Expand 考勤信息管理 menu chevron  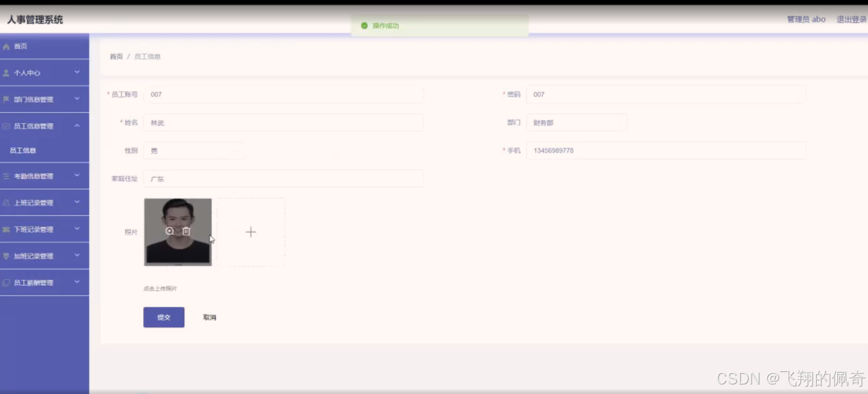(x=77, y=176)
